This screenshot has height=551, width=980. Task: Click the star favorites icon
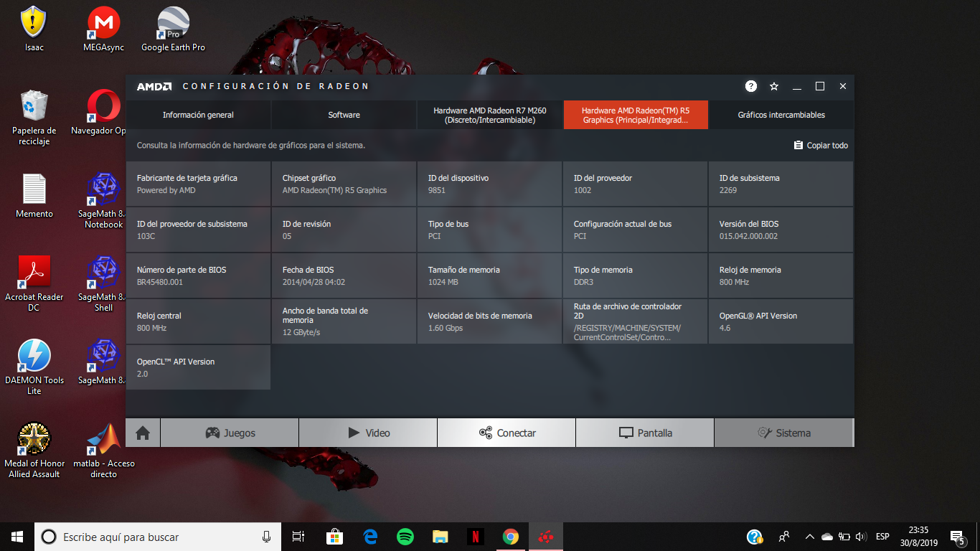pos(774,86)
